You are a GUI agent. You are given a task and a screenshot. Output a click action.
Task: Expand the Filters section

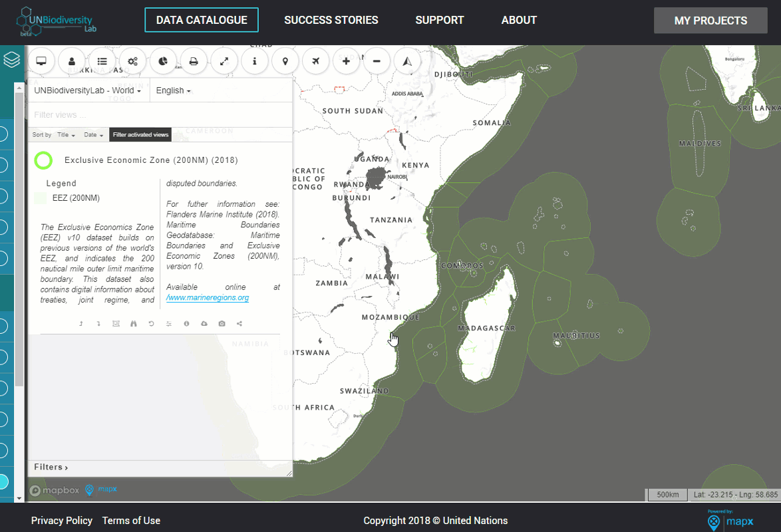(51, 467)
